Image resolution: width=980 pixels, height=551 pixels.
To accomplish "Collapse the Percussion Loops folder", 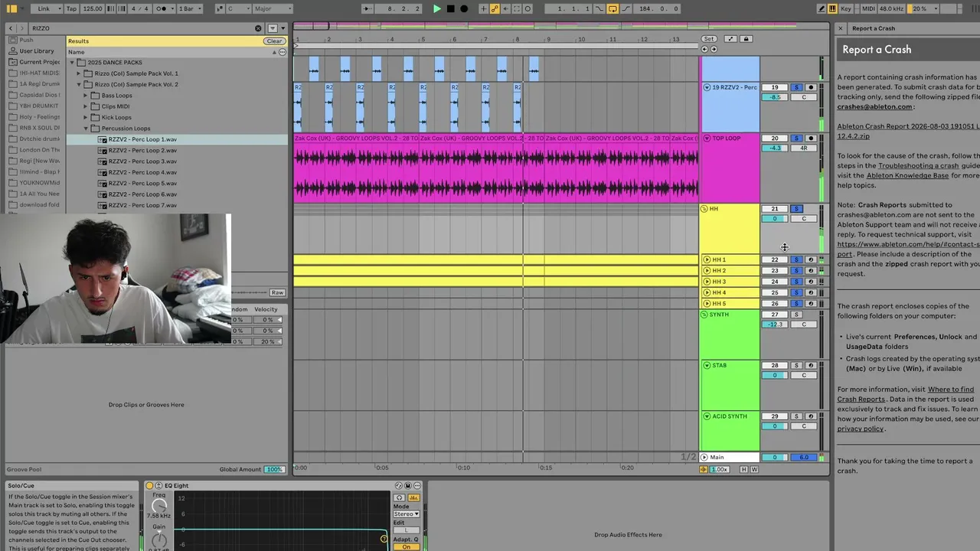I will point(86,129).
